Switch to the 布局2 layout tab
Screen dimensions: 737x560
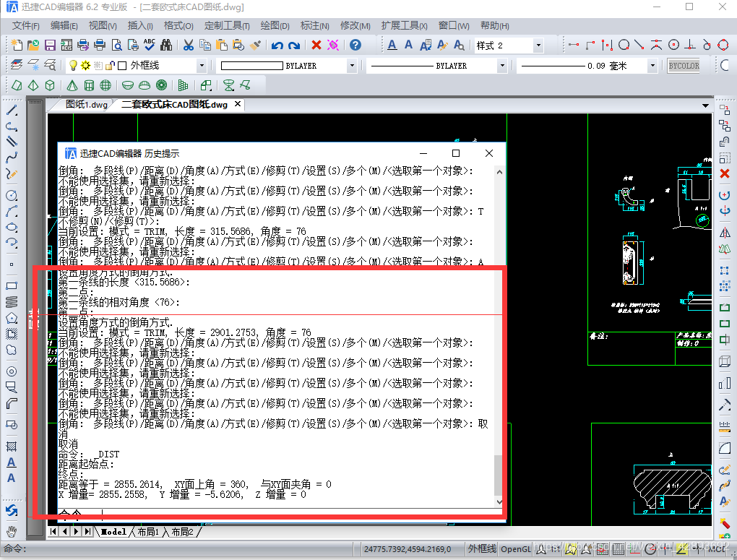tap(182, 532)
